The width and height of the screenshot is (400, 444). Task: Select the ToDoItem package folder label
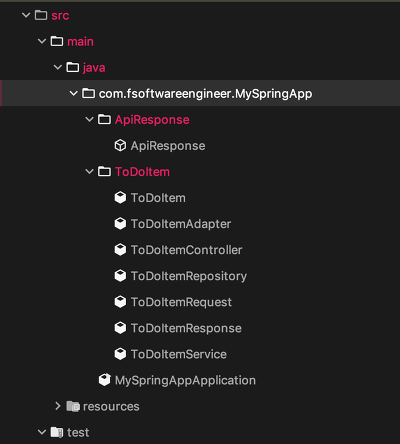coord(142,172)
